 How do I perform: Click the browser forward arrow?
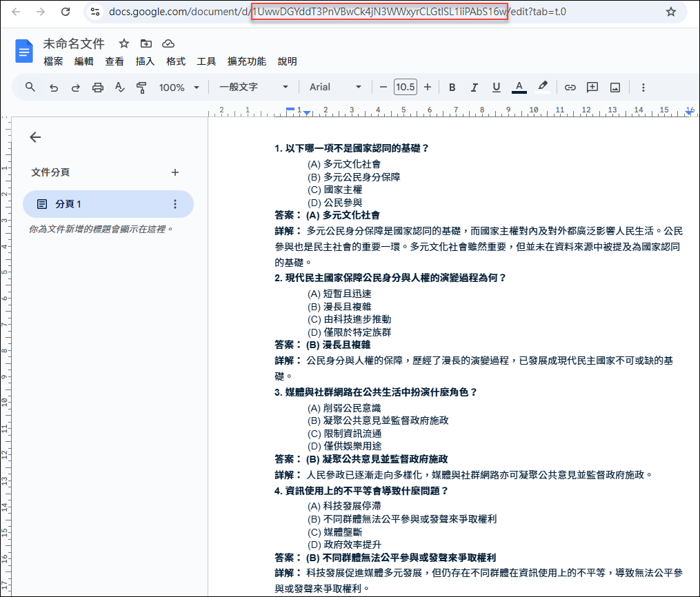coord(41,12)
